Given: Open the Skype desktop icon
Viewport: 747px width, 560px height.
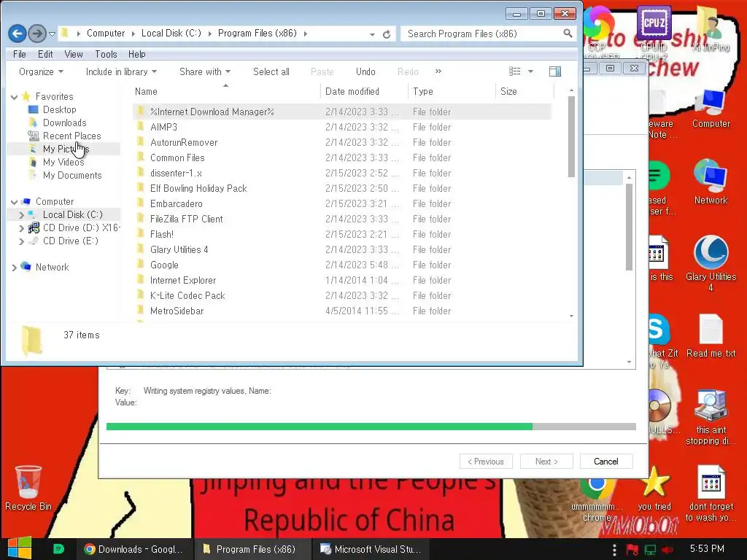Looking at the screenshot, I should pyautogui.click(x=659, y=329).
